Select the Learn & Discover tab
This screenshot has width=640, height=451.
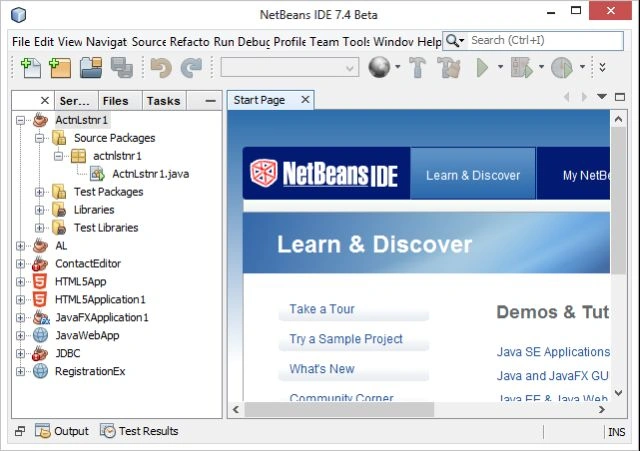click(473, 175)
